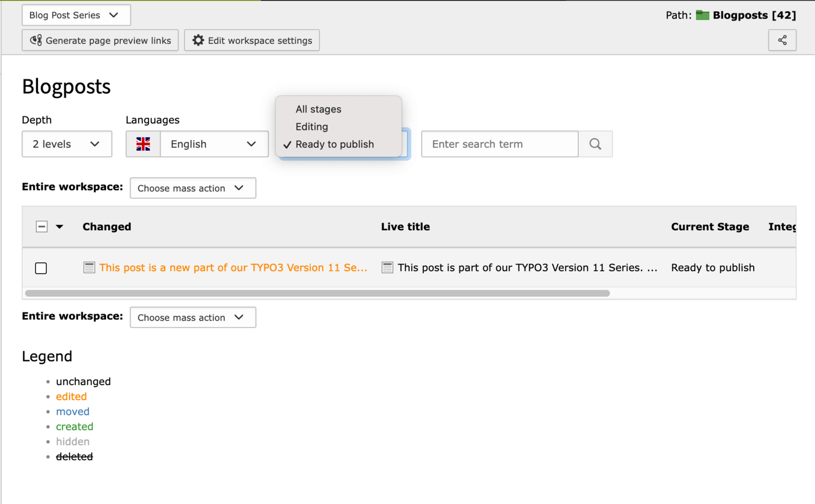Image resolution: width=815 pixels, height=504 pixels.
Task: Click the Edit workspace settings button
Action: (251, 40)
